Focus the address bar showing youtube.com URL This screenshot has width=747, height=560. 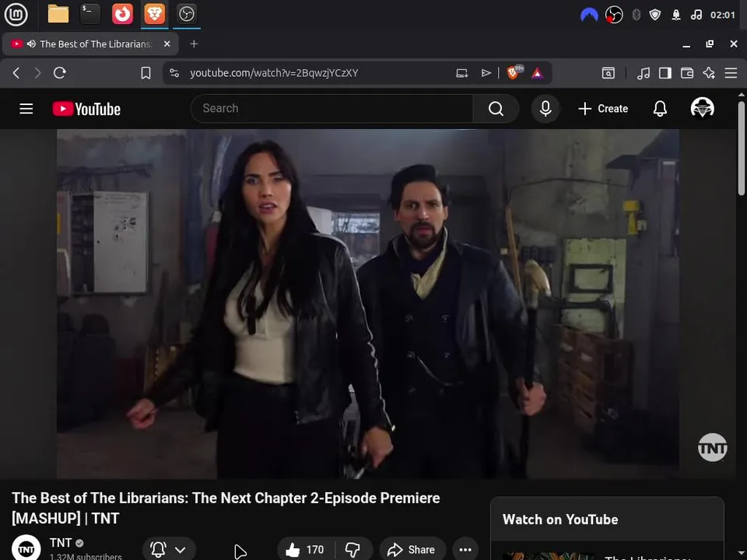(x=274, y=73)
